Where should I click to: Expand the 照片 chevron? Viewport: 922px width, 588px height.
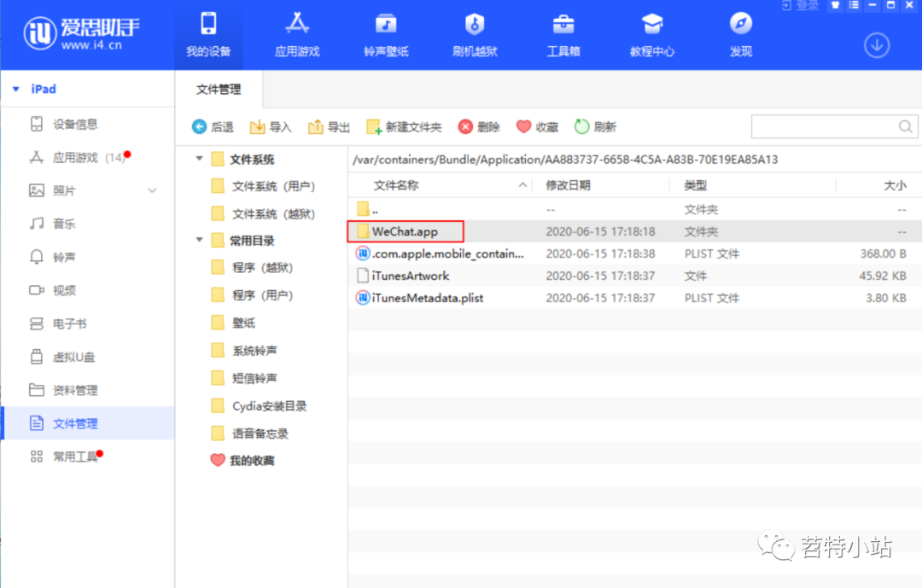point(152,190)
